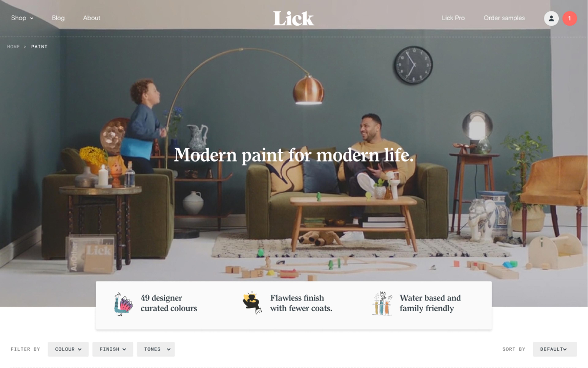Go to the Blog page

pos(58,18)
